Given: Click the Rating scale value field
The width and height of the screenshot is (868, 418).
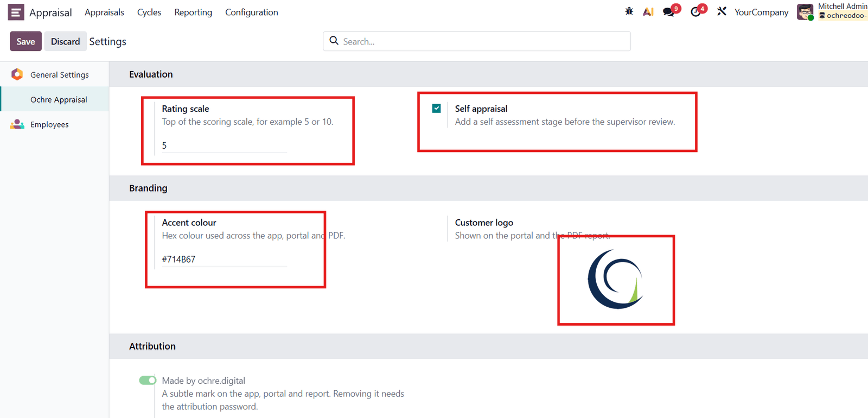Looking at the screenshot, I should pyautogui.click(x=225, y=145).
